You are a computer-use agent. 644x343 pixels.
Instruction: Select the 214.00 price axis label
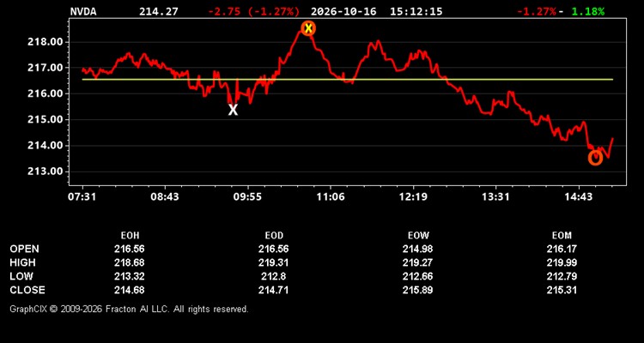[46, 146]
